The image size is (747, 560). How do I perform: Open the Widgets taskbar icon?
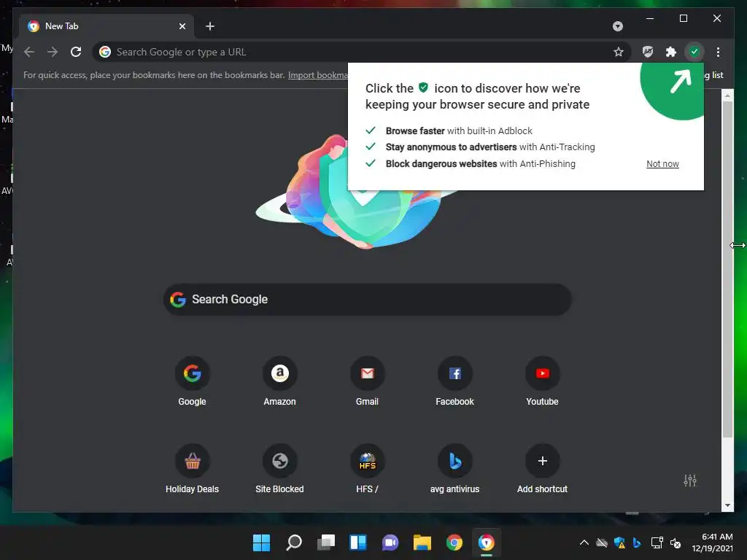click(x=357, y=542)
